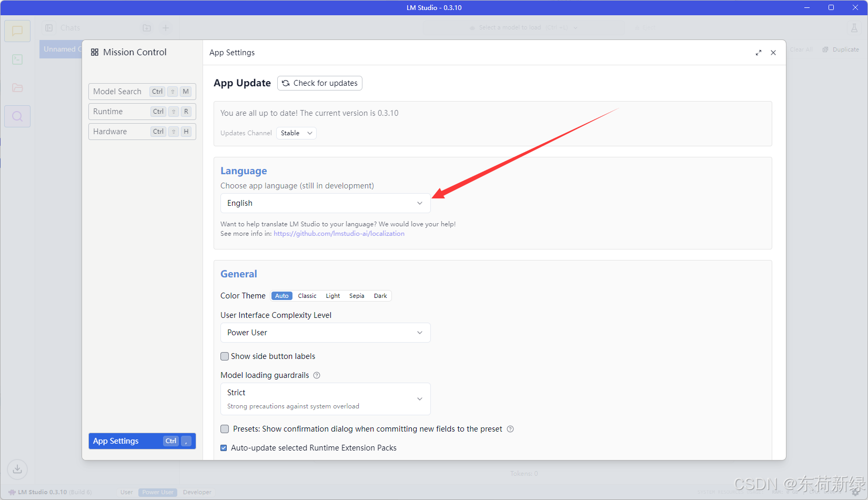
Task: Enable Presets confirmation dialog checkbox
Action: 225,429
